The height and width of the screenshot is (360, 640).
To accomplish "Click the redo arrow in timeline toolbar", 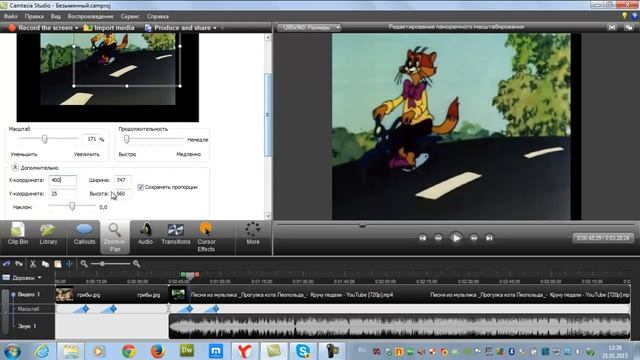I will 19,264.
